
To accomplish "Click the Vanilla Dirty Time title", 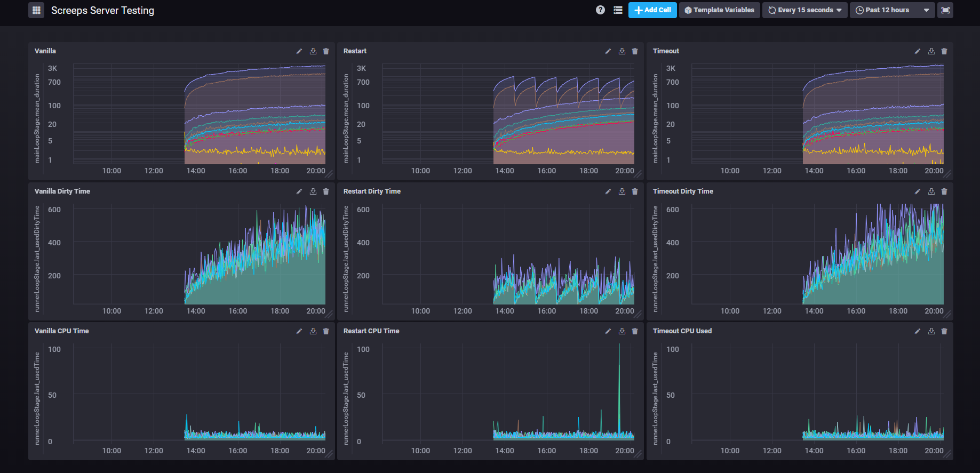I will pos(62,191).
